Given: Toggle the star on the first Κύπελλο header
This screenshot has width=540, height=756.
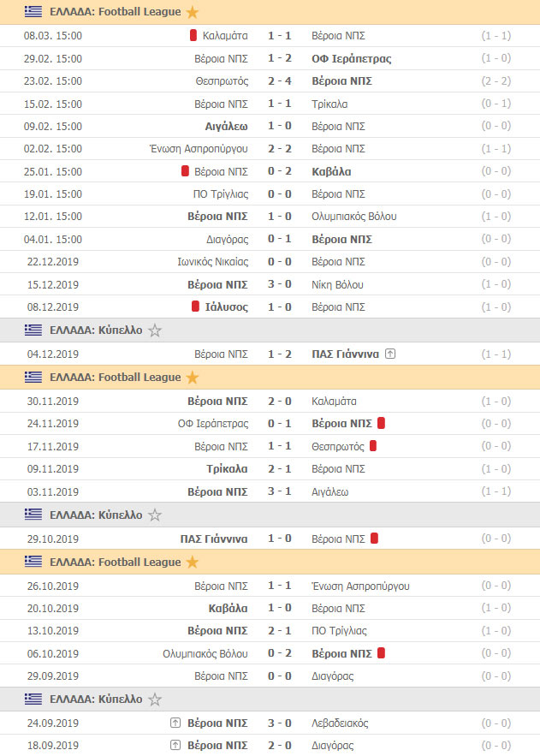Looking at the screenshot, I should 155,330.
